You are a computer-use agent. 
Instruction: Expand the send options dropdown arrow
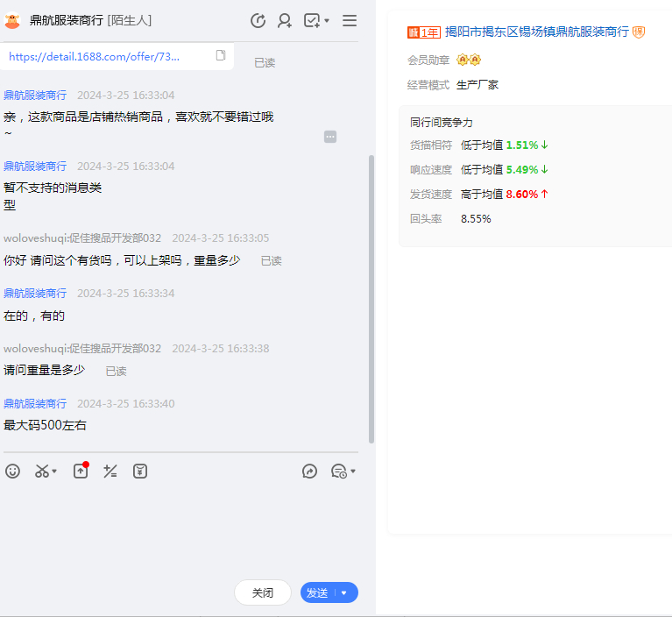coord(344,593)
